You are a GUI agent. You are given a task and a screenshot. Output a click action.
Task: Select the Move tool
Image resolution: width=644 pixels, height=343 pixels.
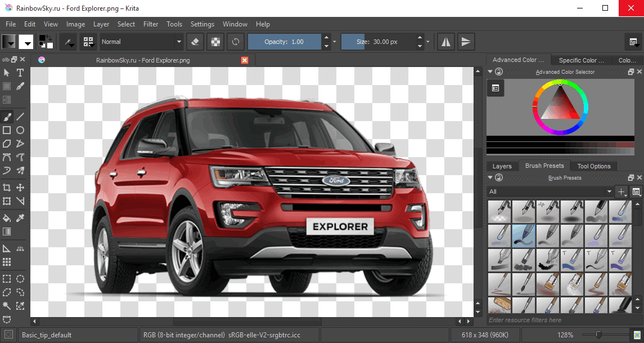click(20, 188)
